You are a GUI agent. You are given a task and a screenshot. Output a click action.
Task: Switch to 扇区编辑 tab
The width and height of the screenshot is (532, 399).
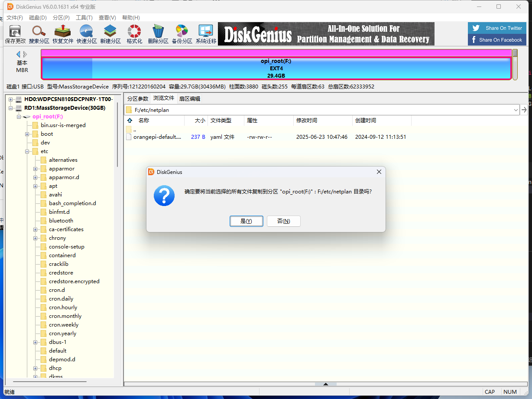190,98
